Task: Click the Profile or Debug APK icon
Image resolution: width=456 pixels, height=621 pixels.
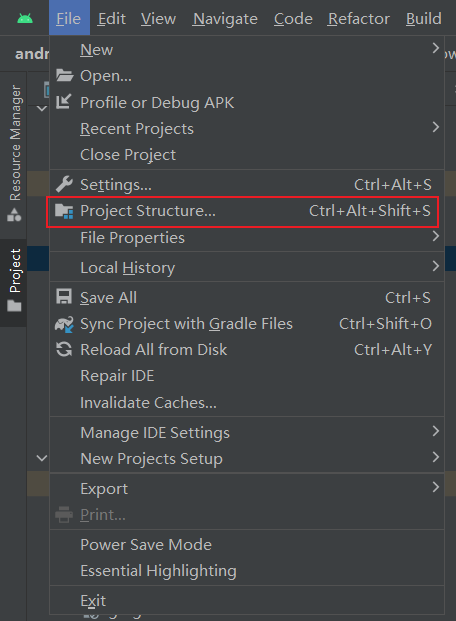Action: (63, 102)
